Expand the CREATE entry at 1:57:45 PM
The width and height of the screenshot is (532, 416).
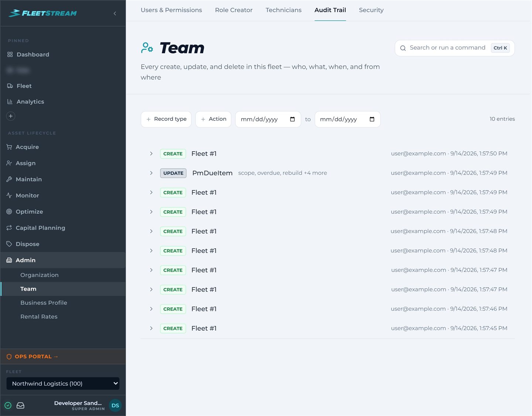pyautogui.click(x=151, y=329)
